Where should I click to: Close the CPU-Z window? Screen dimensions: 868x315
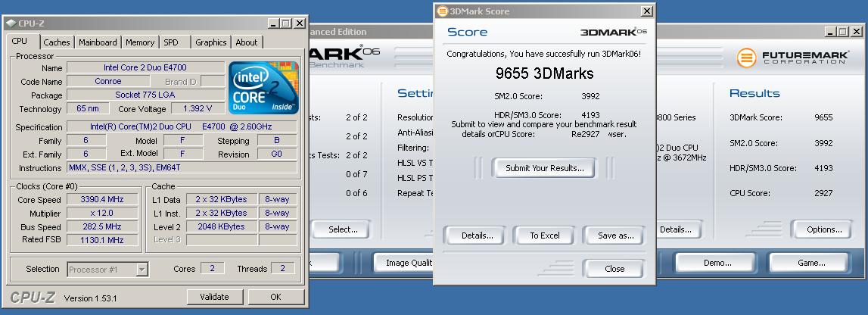click(x=299, y=23)
